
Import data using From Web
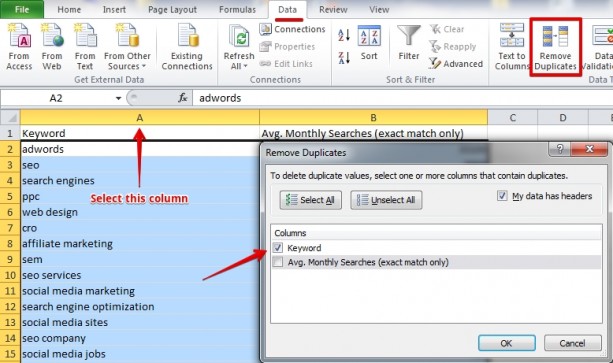pyautogui.click(x=52, y=47)
